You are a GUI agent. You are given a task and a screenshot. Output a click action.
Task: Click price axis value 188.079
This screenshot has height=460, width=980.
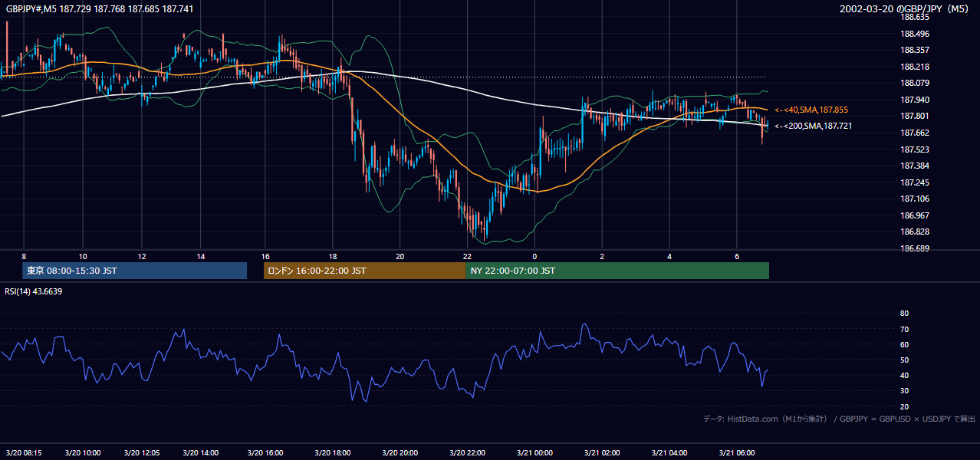tap(914, 83)
